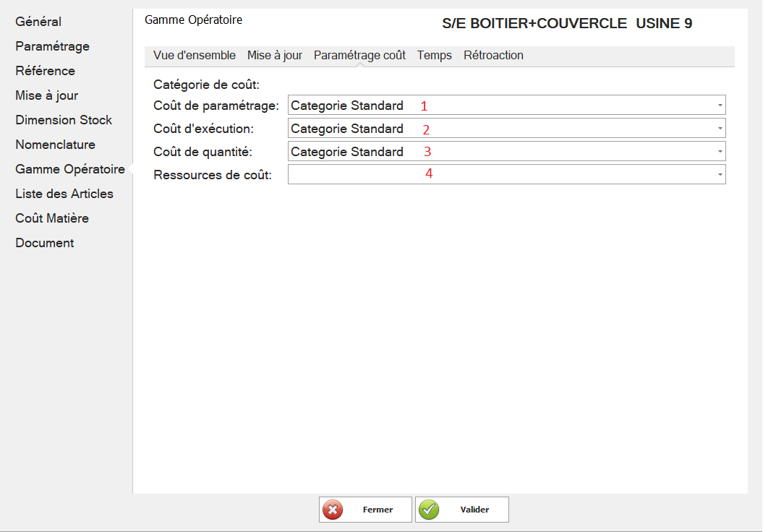Image resolution: width=763 pixels, height=532 pixels.
Task: Open the Coût de paramétrage dropdown
Action: 720,106
